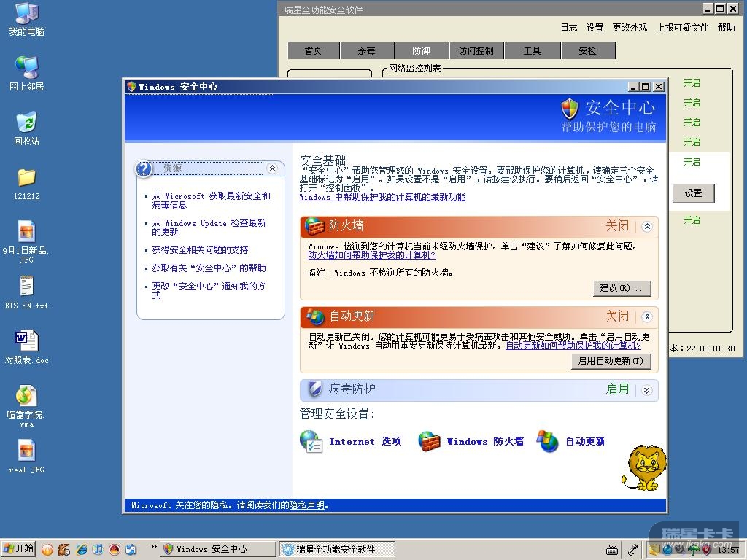
Task: Open link 防火墙如何帮助保护我的计算机?
Action: (371, 254)
